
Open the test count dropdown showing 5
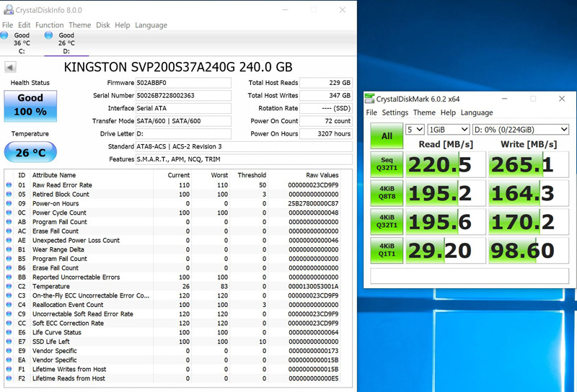coord(415,130)
